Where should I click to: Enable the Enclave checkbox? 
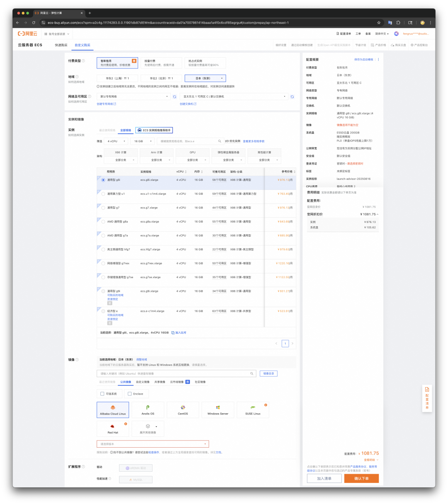click(x=130, y=394)
